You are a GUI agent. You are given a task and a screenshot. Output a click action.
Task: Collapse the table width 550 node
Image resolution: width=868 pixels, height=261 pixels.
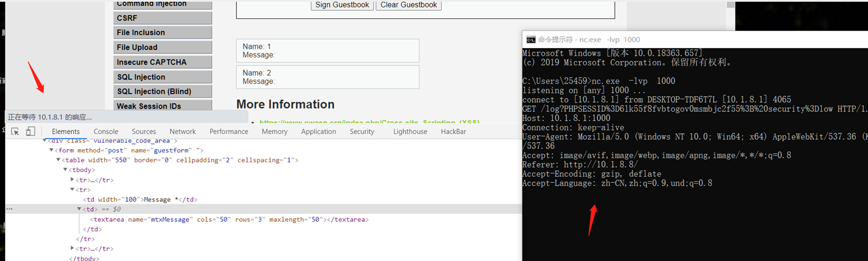point(58,160)
